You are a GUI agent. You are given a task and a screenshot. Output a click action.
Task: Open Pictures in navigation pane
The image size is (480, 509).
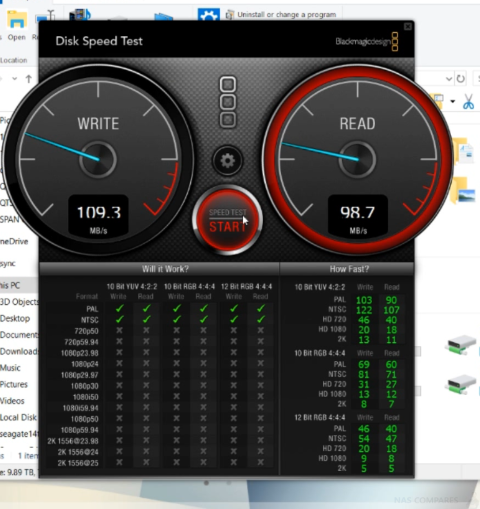pos(14,385)
